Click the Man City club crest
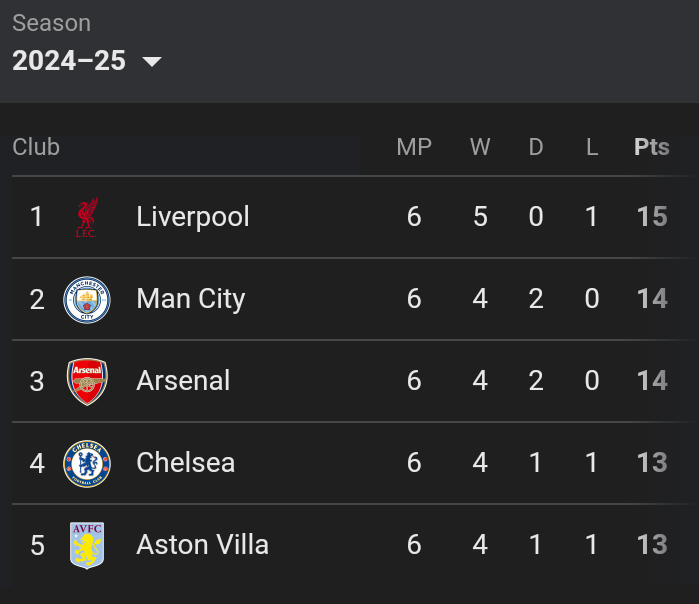Image resolution: width=699 pixels, height=604 pixels. tap(87, 299)
